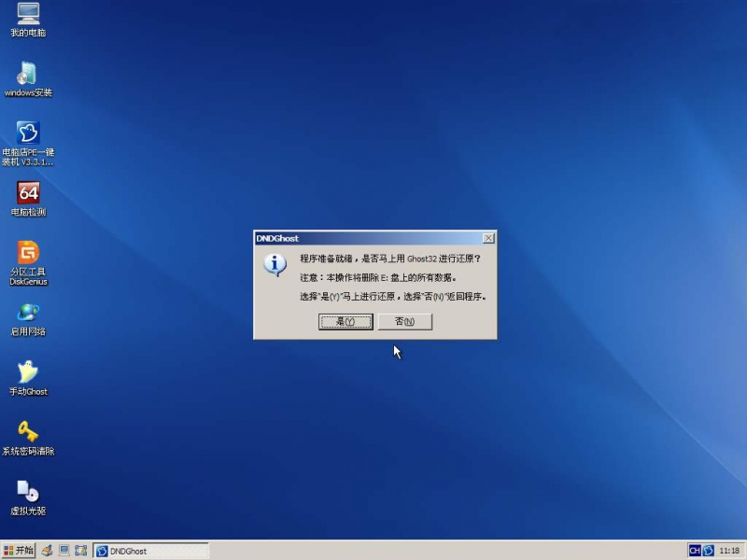Select 电脑店PE一键装机 desktop icon

pos(28,143)
